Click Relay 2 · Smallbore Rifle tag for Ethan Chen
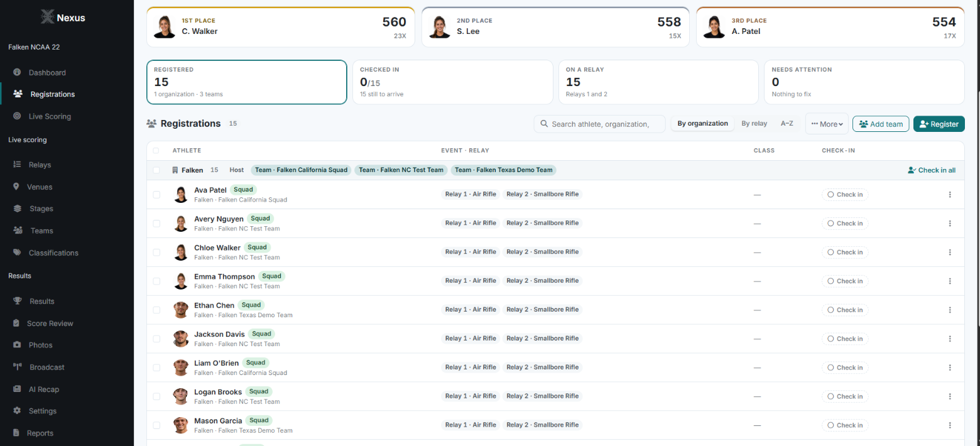Screen dimensions: 980x446 pyautogui.click(x=543, y=310)
